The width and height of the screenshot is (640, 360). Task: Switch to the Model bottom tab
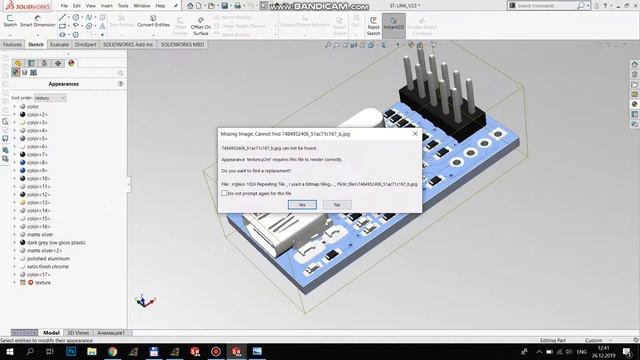(x=51, y=333)
